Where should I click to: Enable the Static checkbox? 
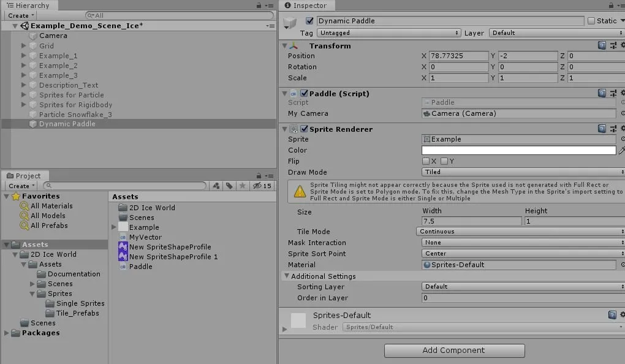591,21
